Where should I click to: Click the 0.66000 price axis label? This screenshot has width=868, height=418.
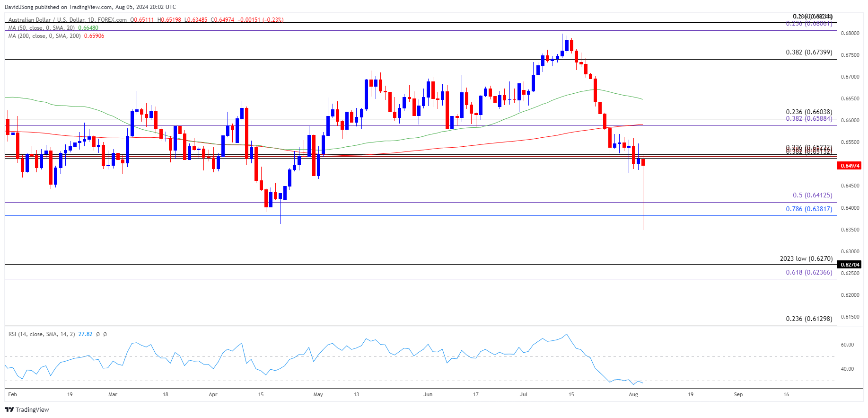click(x=850, y=120)
